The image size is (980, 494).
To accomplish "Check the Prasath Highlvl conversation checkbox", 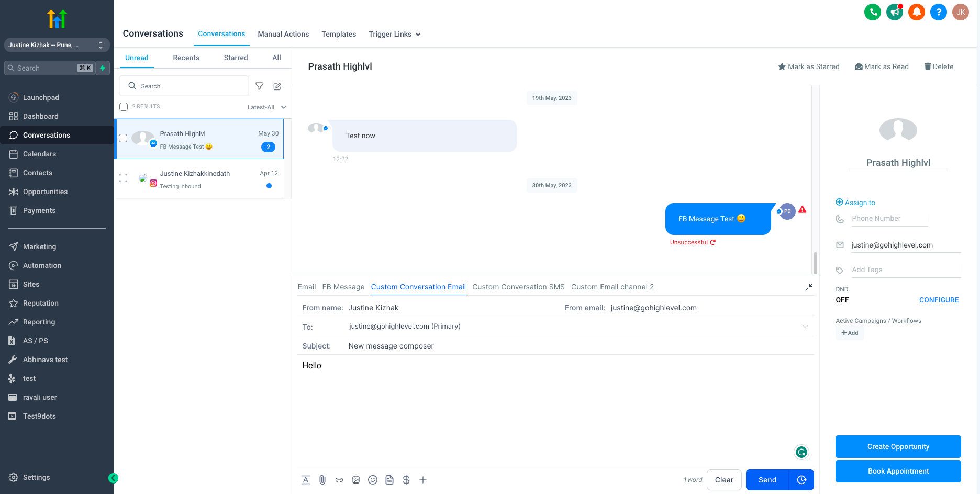I will [124, 138].
